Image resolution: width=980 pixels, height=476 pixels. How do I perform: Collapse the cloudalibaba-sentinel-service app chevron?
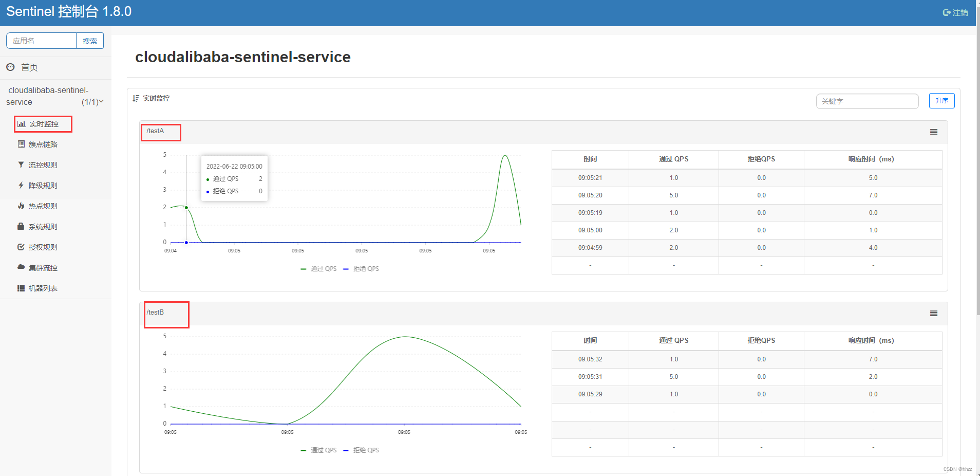coord(101,101)
